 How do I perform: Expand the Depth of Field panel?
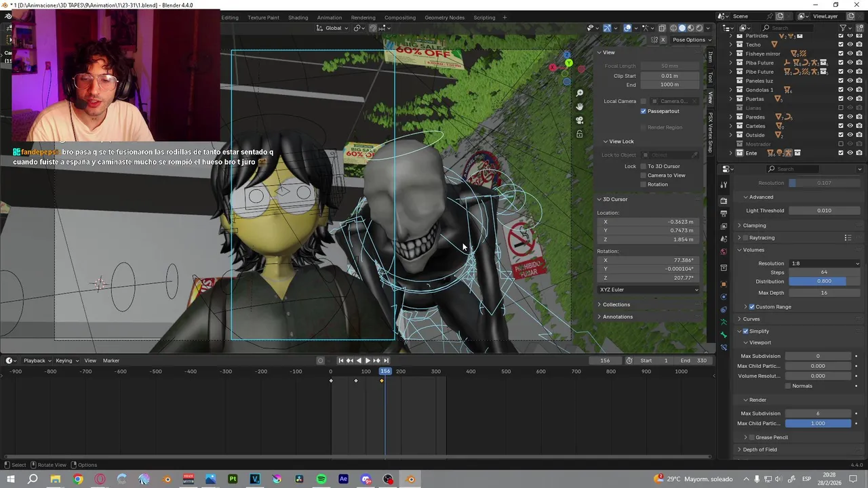pos(740,449)
